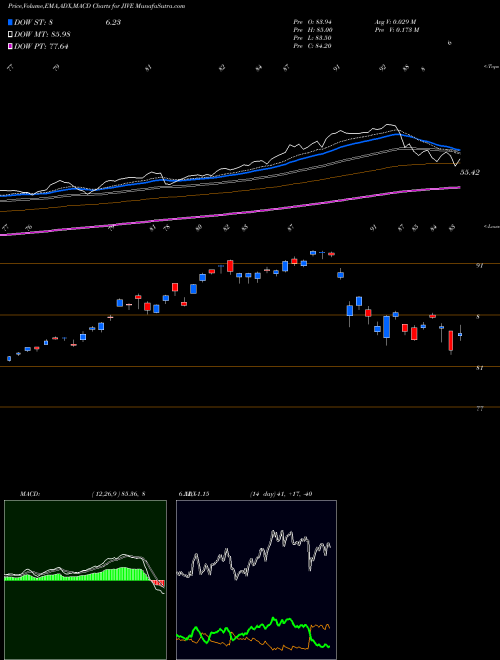Image resolution: width=500 pixels, height=660 pixels.
Task: Click the '91' price axis label
Action: (479, 266)
